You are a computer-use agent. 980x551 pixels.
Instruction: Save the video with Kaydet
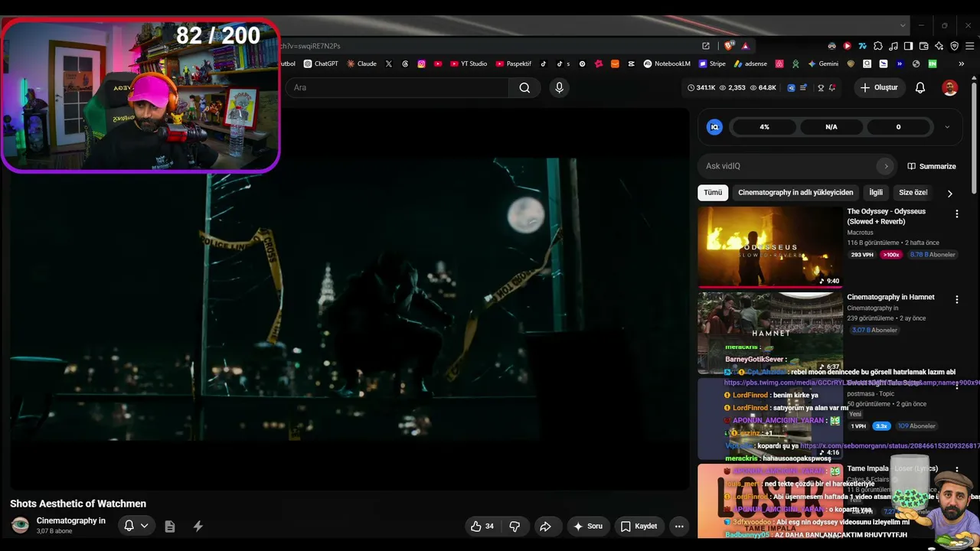pyautogui.click(x=639, y=527)
